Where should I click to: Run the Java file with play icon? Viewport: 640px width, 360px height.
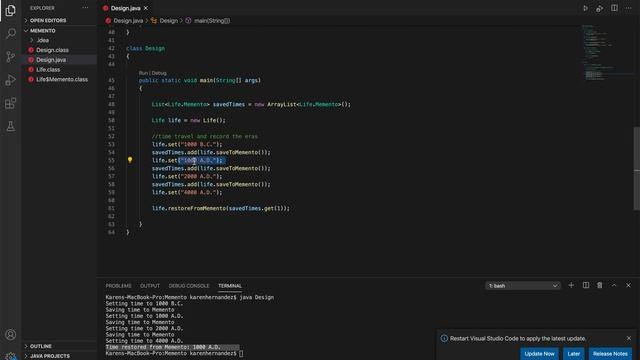[585, 8]
